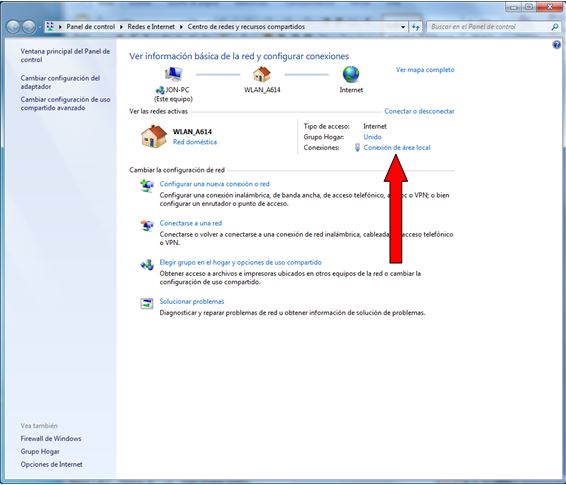Screen dimensions: 566x485
Task: Click the WLAN_A614 house icon in the network map
Action: click(x=262, y=74)
